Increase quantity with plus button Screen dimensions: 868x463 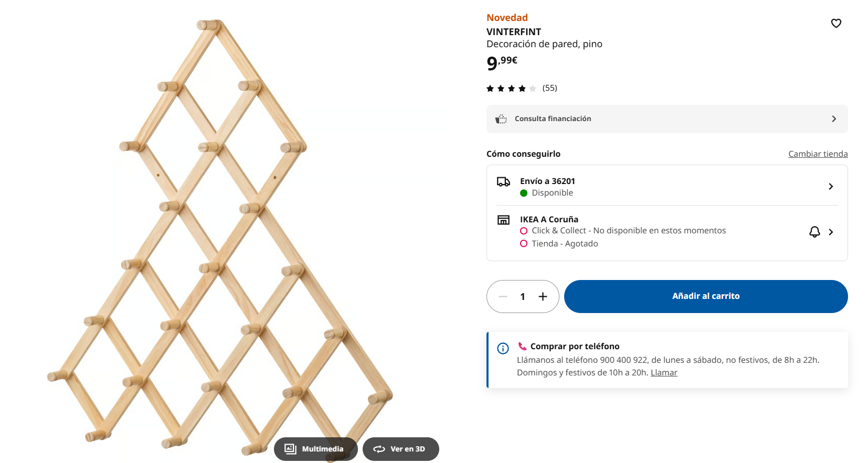[543, 297]
